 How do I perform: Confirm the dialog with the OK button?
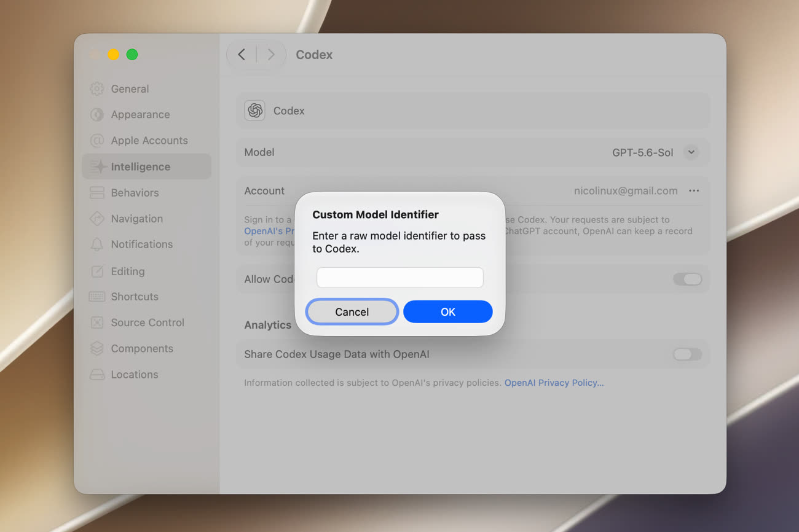pos(448,312)
